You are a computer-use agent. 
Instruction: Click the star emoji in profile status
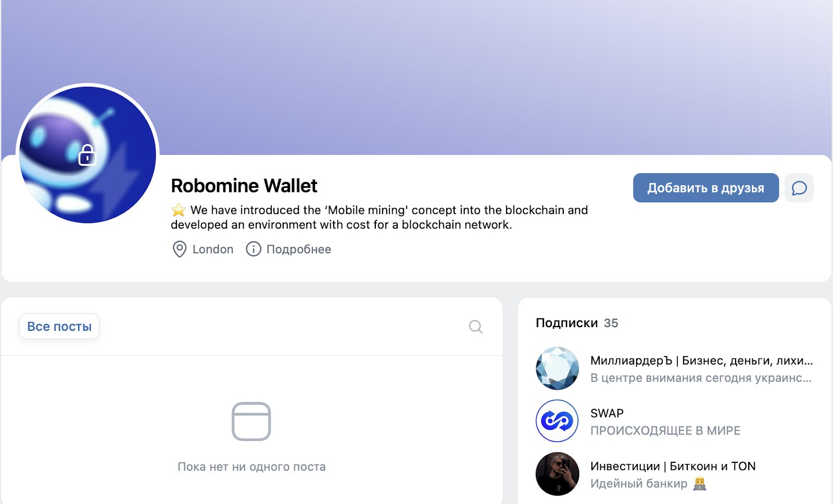pyautogui.click(x=179, y=210)
